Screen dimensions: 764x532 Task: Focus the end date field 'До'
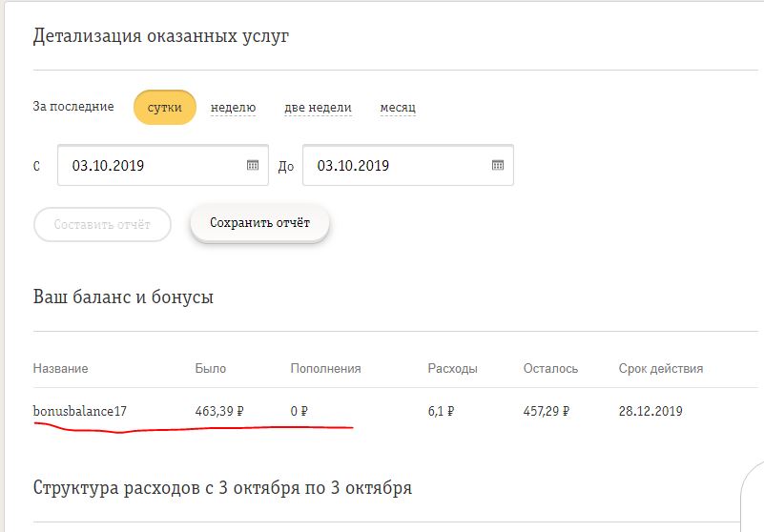(408, 165)
